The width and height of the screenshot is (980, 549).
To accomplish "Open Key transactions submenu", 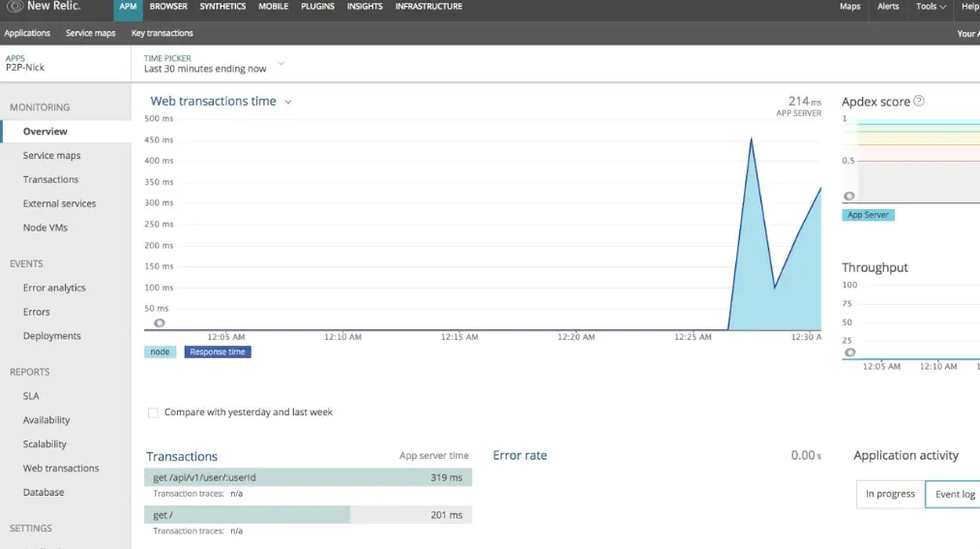I will [162, 33].
